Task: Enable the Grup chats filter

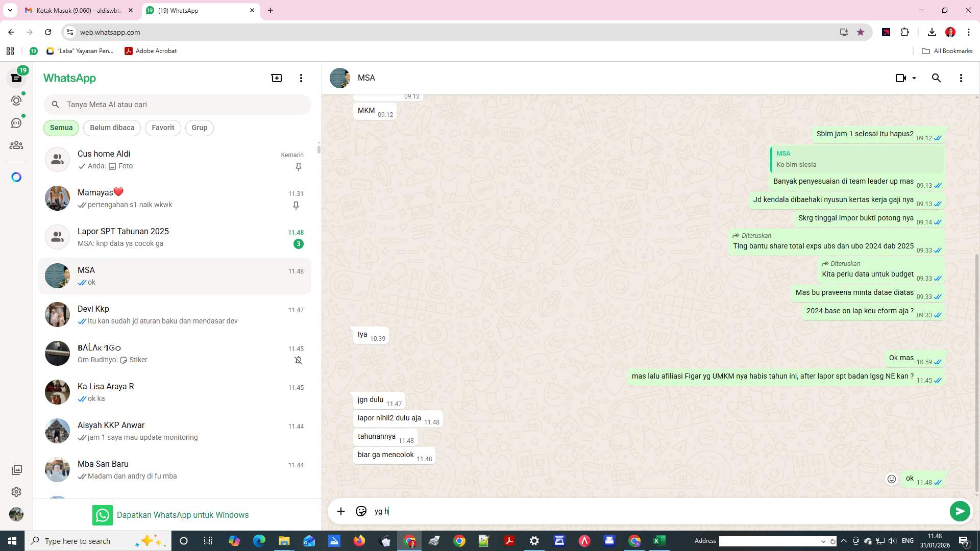Action: coord(199,128)
